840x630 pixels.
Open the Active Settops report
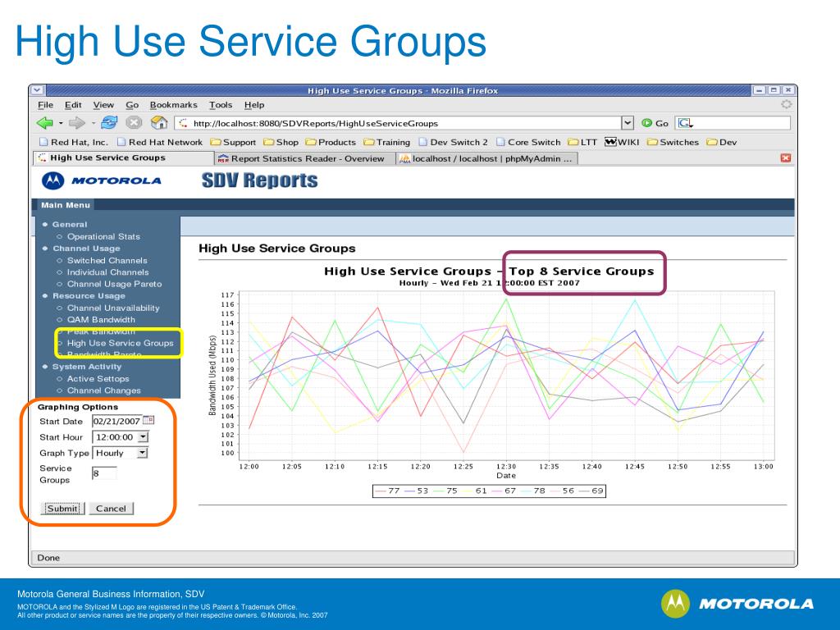98,379
